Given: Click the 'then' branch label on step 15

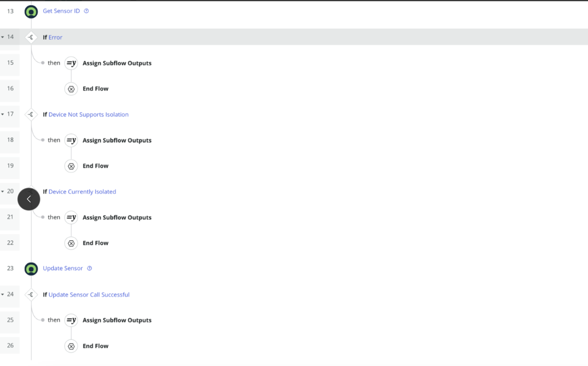Looking at the screenshot, I should click(x=54, y=63).
